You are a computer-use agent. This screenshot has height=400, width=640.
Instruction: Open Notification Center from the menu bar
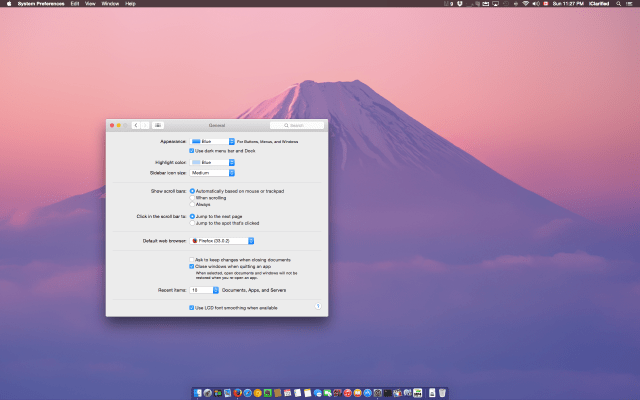(631, 4)
